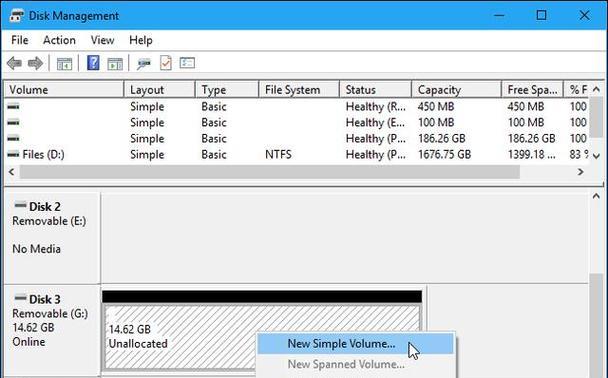Screen dimensions: 608x378
Task: Sort by File System column header
Action: click(299, 90)
